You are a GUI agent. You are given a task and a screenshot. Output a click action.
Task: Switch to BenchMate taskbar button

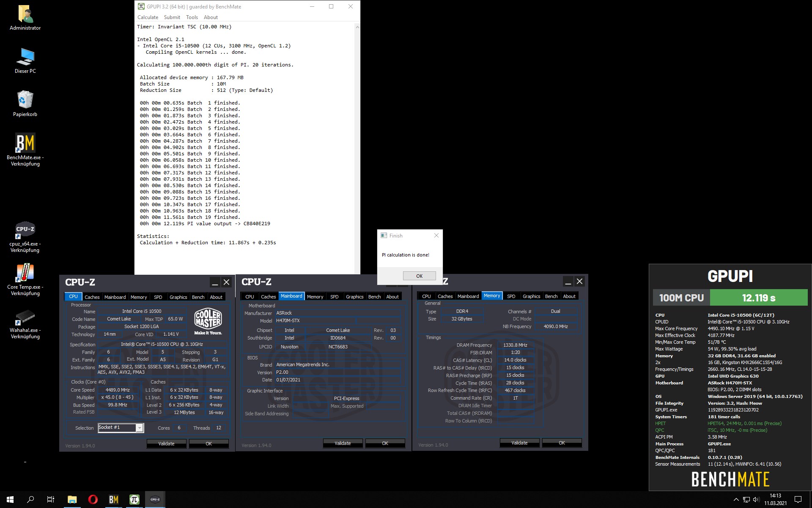[x=113, y=500]
